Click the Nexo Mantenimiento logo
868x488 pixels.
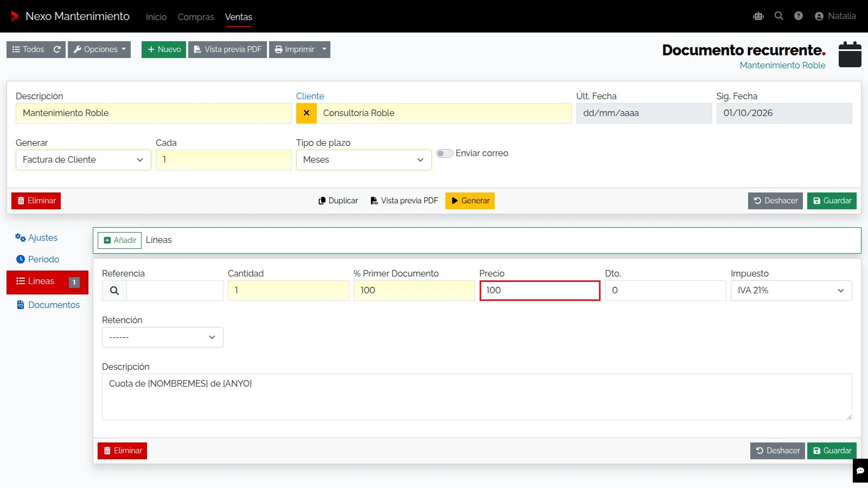tap(70, 16)
